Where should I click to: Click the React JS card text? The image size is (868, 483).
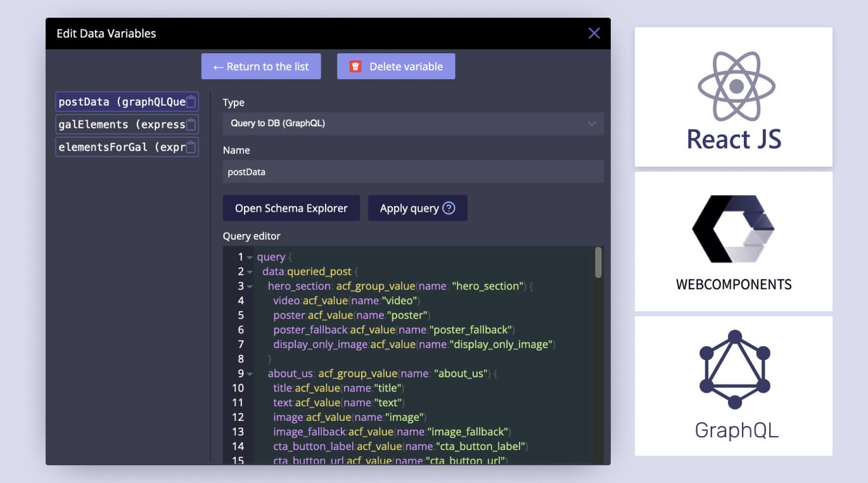[x=734, y=139]
